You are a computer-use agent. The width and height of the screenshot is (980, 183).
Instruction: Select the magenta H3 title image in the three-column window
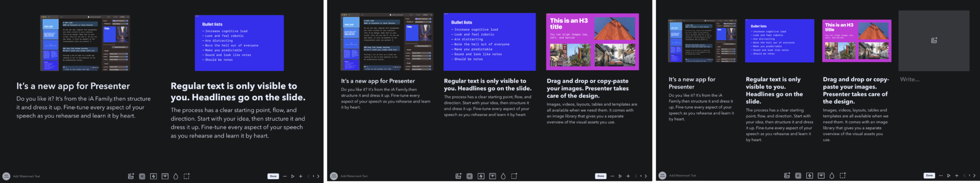[x=592, y=42]
